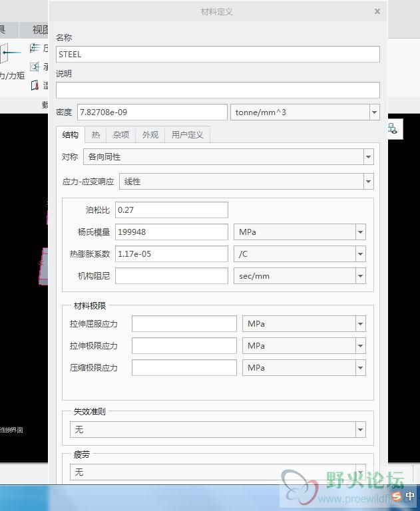The width and height of the screenshot is (420, 511).
Task: Open the 拉伸极限应力 unit dropdown
Action: [360, 346]
